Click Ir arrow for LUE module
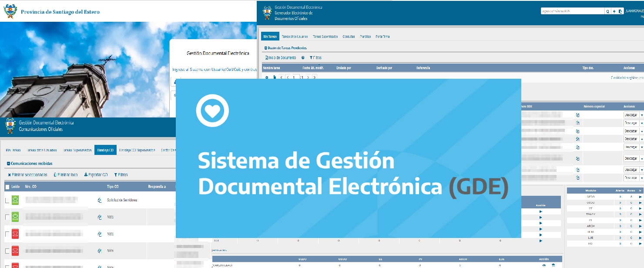The image size is (644, 268). 641,238
